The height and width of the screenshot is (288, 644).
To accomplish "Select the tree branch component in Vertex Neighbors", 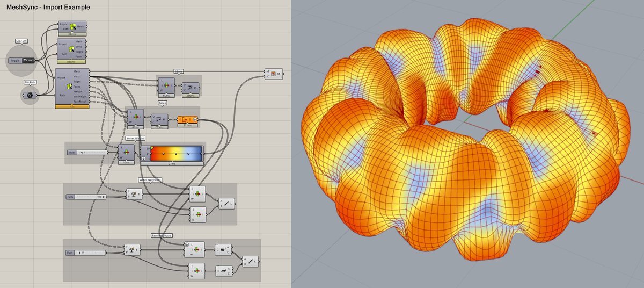I will coord(134,194).
